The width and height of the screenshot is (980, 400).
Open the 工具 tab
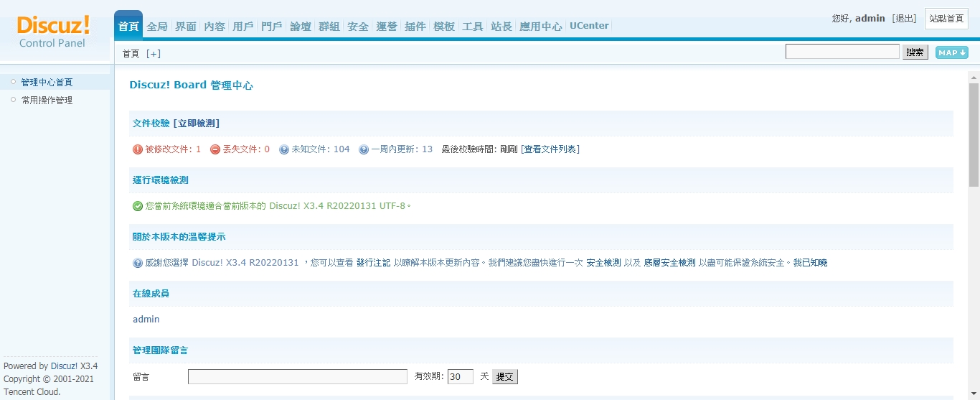tap(473, 26)
